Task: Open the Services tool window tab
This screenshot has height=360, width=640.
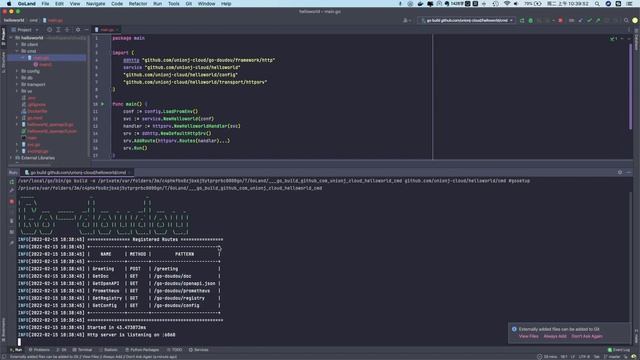Action: (198, 350)
